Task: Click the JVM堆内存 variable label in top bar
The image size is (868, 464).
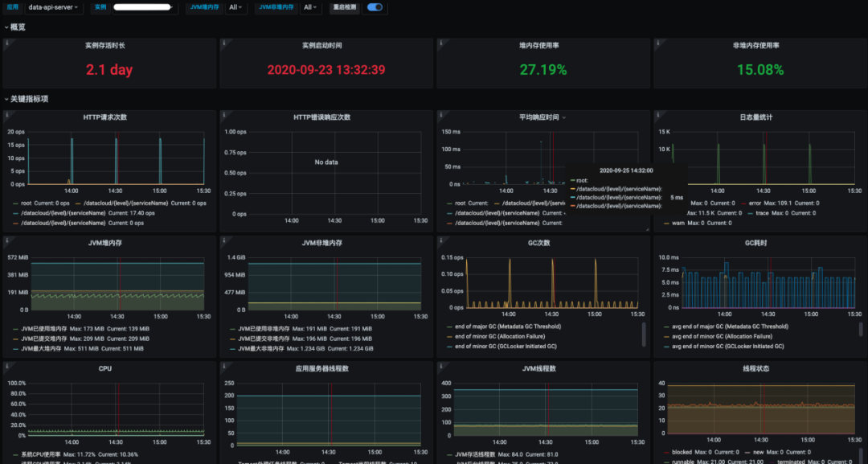Action: 205,7
